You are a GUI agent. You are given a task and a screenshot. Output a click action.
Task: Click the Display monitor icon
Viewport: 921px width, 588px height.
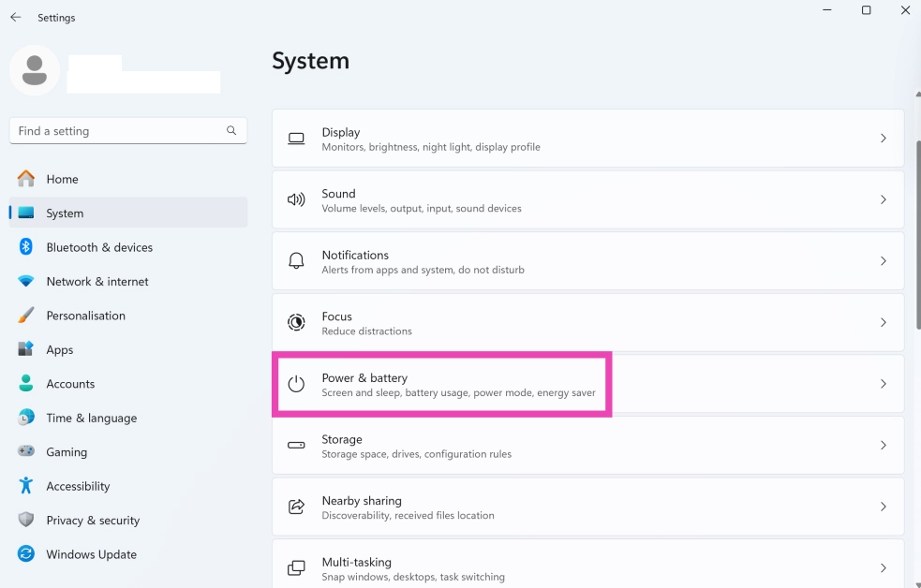click(296, 139)
